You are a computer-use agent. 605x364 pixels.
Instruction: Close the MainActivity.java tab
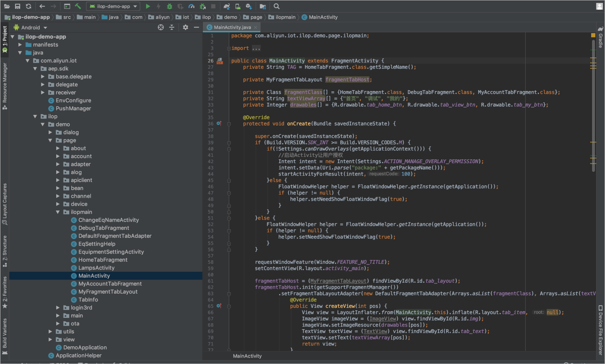[x=256, y=27]
